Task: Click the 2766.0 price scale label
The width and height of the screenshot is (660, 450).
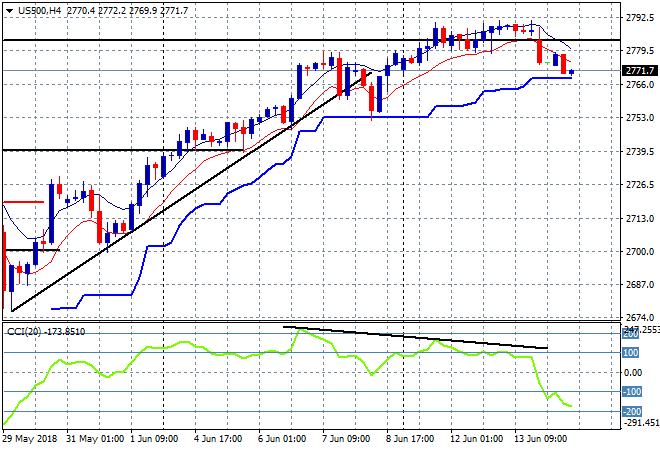Action: click(x=640, y=85)
